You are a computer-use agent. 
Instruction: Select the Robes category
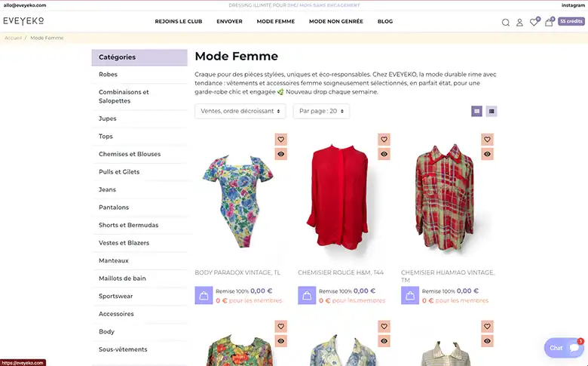107,75
